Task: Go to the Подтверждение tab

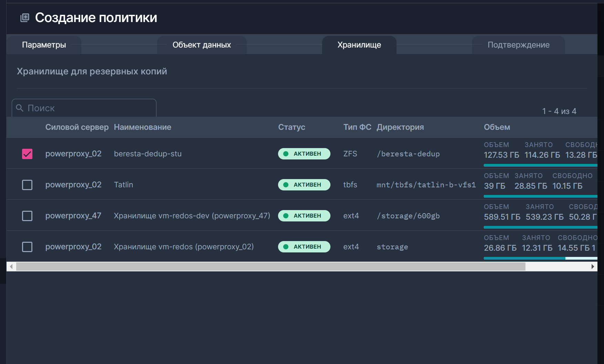Action: [518, 45]
